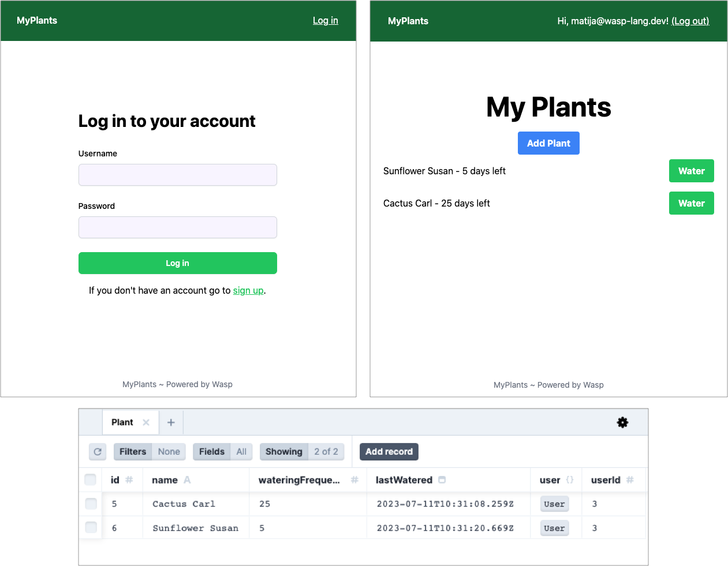Image resolution: width=728 pixels, height=566 pixels.
Task: Click the user column relation braces icon
Action: (570, 480)
